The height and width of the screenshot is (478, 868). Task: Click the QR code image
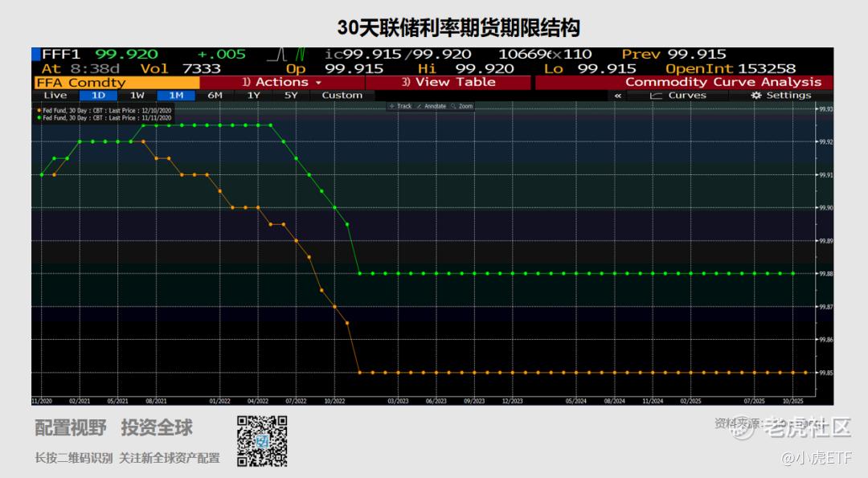pyautogui.click(x=262, y=442)
